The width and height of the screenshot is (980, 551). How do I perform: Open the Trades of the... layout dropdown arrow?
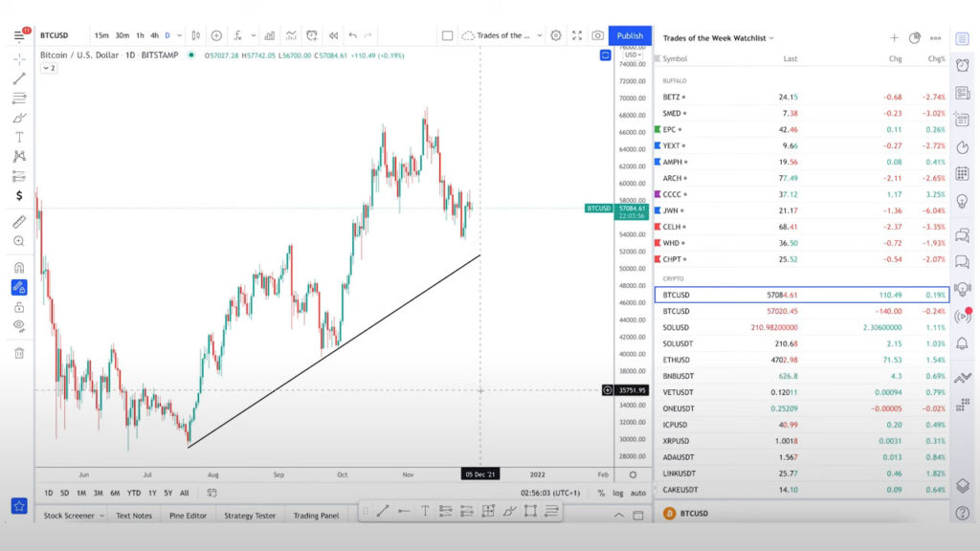[x=540, y=35]
